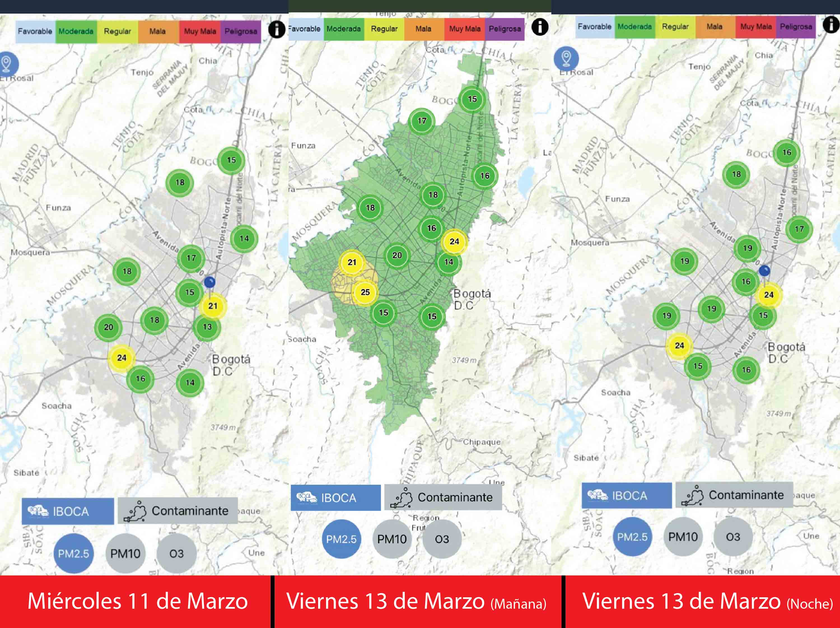The image size is (840, 628).
Task: Tap the location pin icon on left map
Action: point(6,64)
